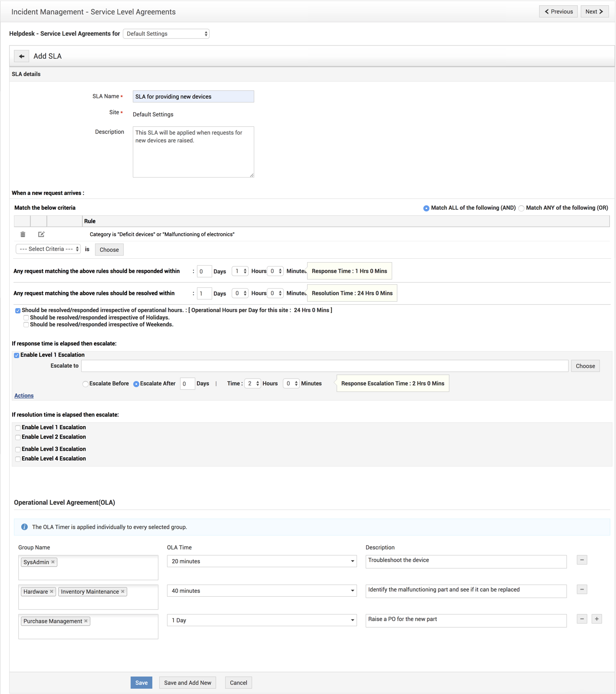Enable irrespective of Holidays checkbox
The width and height of the screenshot is (616, 694).
point(26,318)
